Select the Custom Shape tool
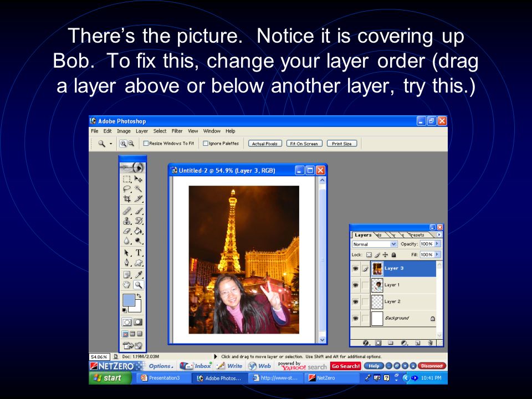 coord(138,263)
